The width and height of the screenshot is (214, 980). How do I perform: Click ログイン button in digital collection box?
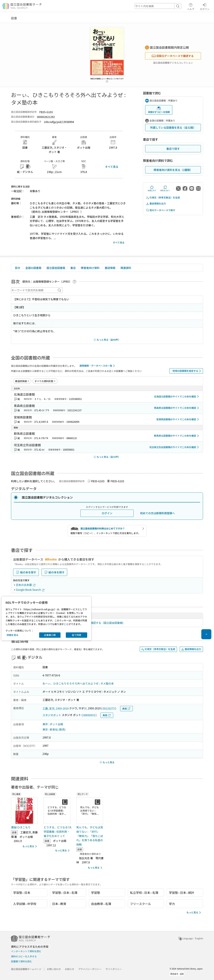pyautogui.click(x=107, y=513)
